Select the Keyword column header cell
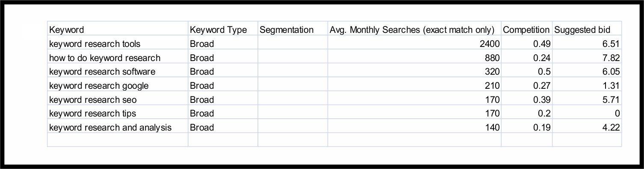 coord(118,29)
